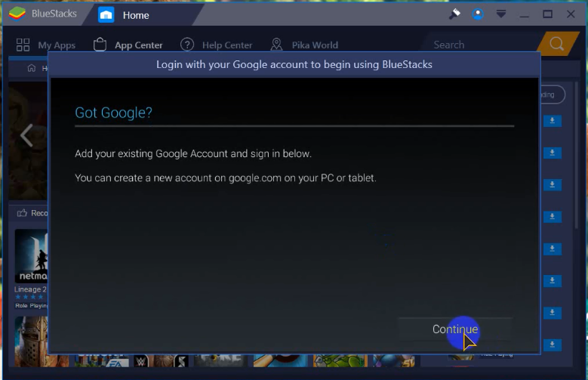This screenshot has width=588, height=380.
Task: Click the My Apps grid icon
Action: [x=23, y=45]
